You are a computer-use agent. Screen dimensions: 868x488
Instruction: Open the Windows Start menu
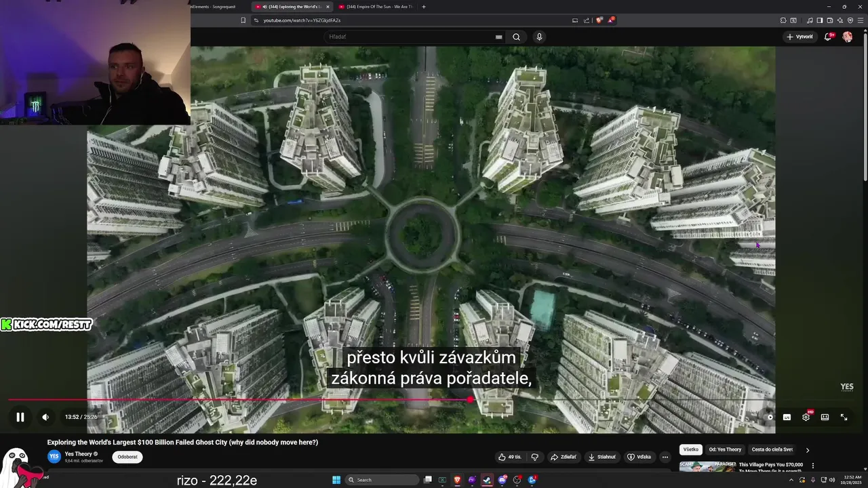click(x=336, y=480)
